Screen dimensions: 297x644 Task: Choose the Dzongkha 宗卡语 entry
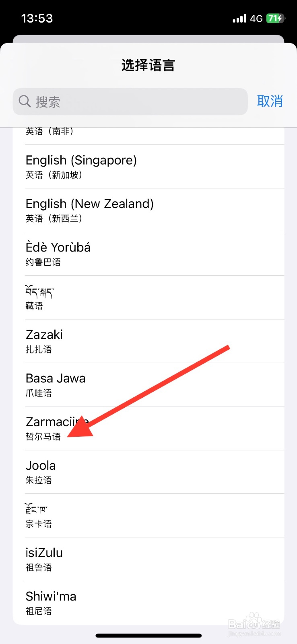148,516
